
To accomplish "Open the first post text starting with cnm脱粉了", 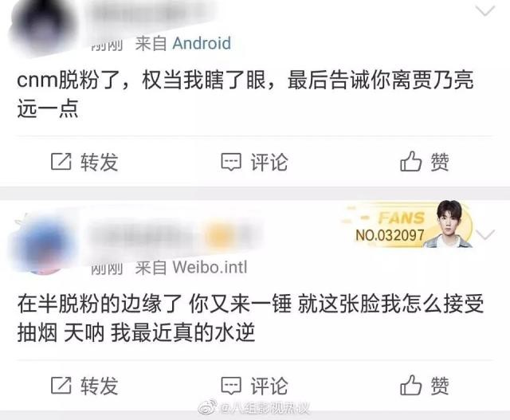I will [245, 94].
